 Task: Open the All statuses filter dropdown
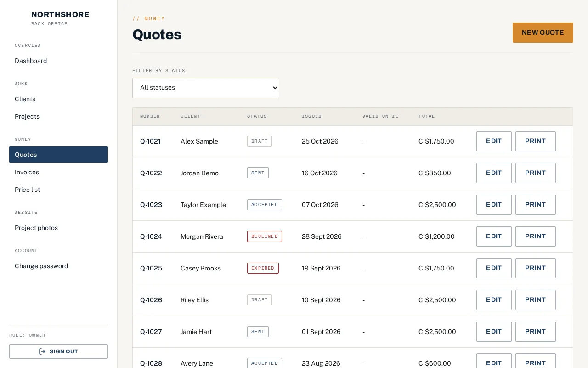206,88
